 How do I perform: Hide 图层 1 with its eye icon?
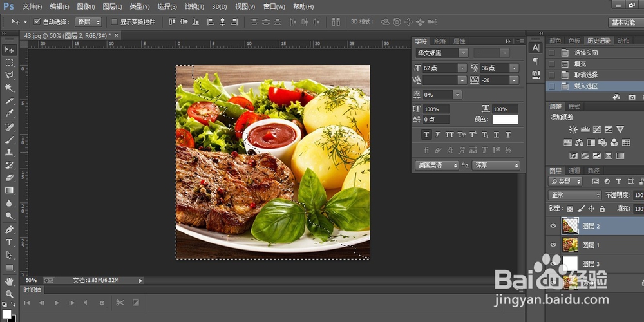pyautogui.click(x=553, y=245)
